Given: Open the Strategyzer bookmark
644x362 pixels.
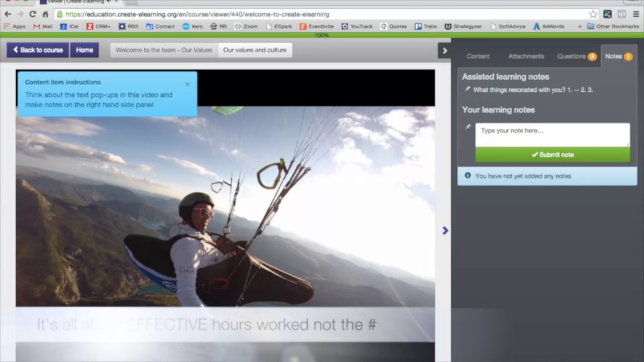Looking at the screenshot, I should (x=463, y=26).
